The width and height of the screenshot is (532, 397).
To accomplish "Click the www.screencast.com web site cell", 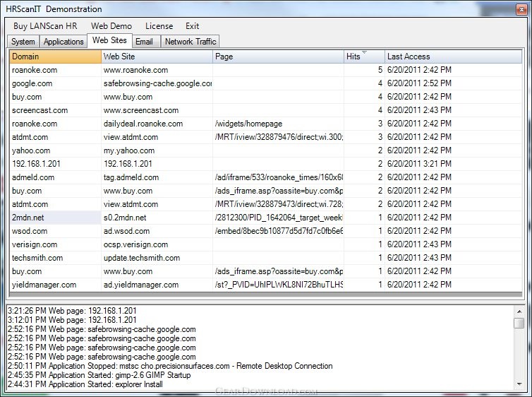I will point(157,110).
